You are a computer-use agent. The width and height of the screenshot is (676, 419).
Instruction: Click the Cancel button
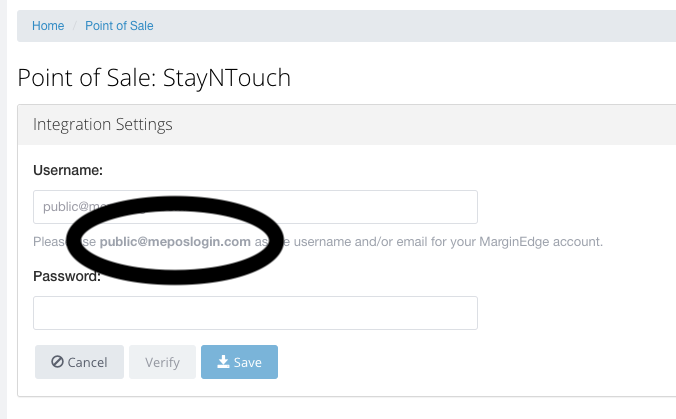79,362
